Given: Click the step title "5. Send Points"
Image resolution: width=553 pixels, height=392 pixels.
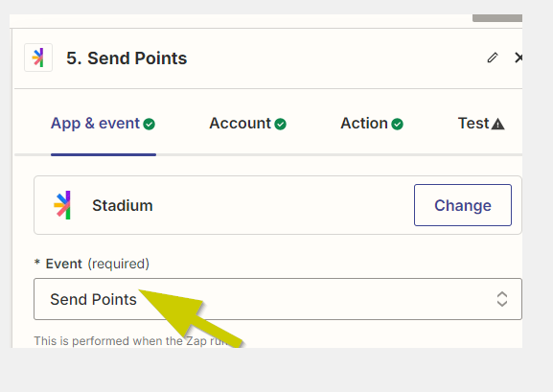Looking at the screenshot, I should [x=127, y=58].
